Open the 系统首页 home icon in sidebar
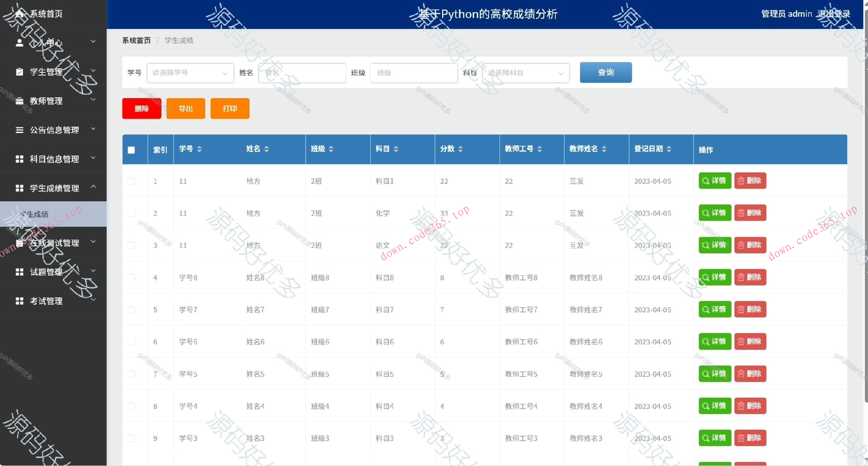 point(19,14)
